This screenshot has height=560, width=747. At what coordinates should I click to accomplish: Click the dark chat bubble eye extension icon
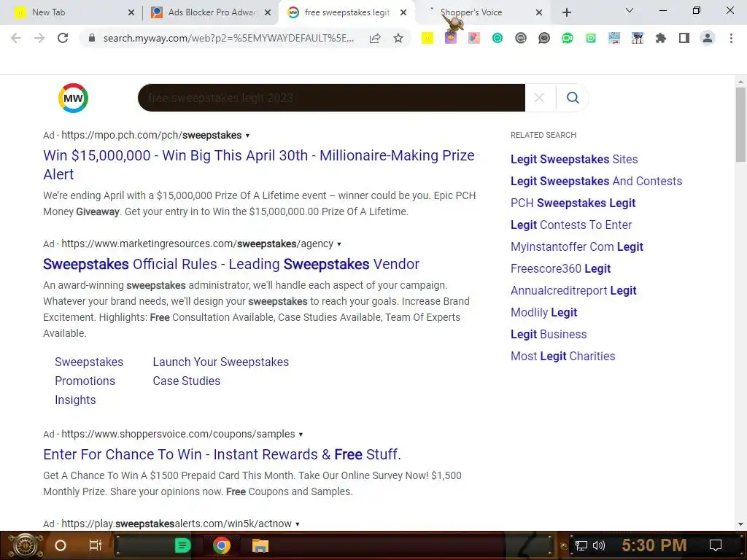544,38
